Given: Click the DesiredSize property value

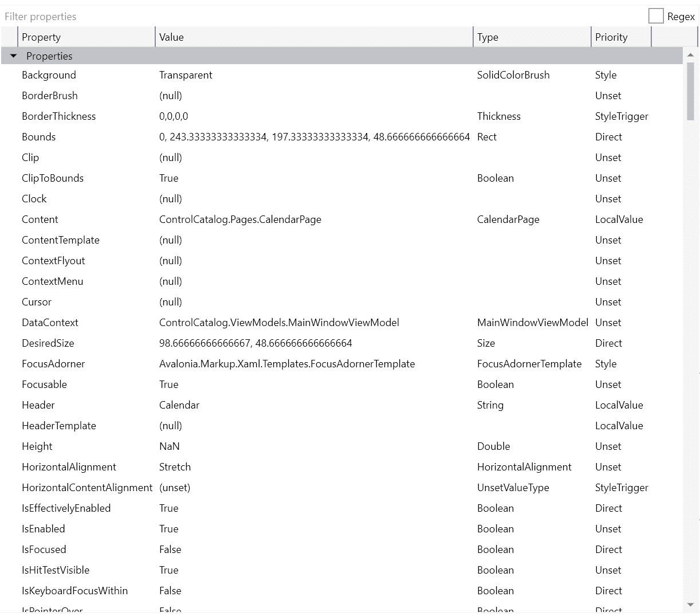Looking at the screenshot, I should pos(255,343).
